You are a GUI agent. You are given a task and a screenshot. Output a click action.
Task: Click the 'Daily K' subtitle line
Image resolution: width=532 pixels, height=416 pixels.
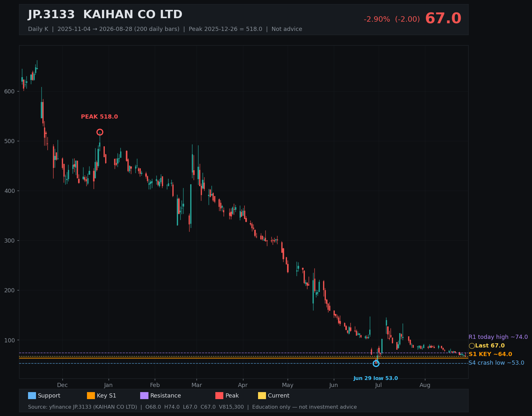click(165, 29)
